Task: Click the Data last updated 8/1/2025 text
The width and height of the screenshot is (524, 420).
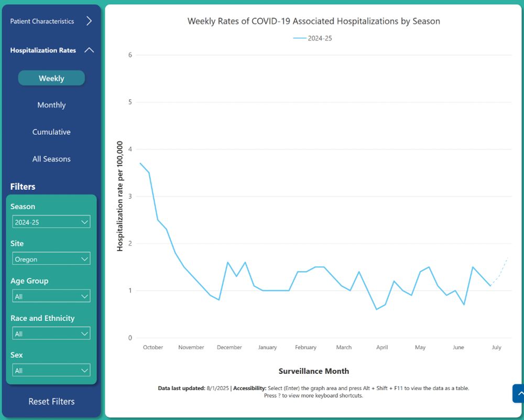Action: (x=193, y=388)
